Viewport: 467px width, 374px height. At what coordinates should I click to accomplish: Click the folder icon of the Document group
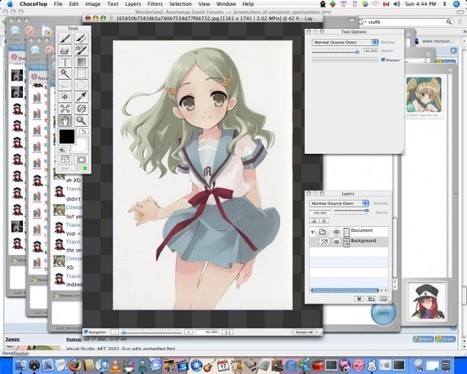323,232
